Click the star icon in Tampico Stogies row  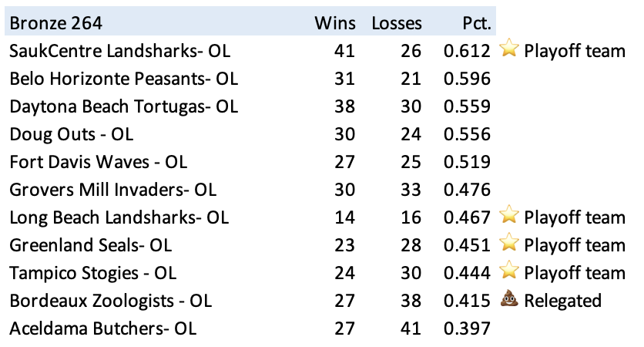pyautogui.click(x=508, y=273)
